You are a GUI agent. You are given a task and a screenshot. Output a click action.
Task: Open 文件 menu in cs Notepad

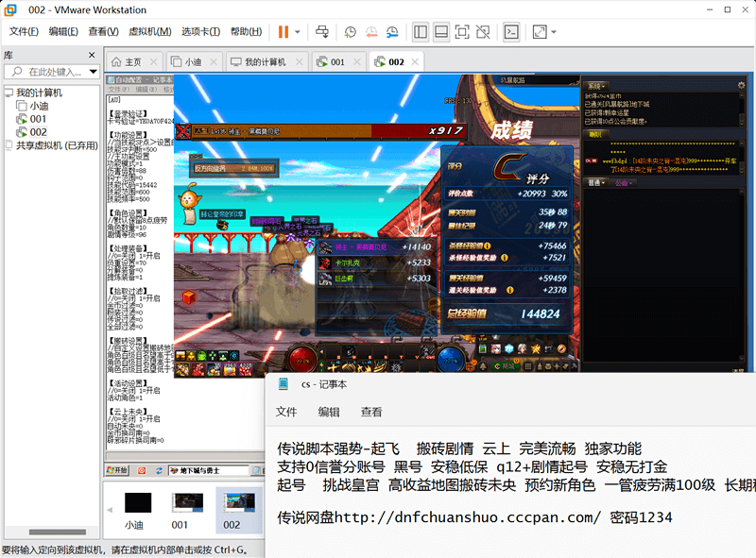(x=286, y=412)
